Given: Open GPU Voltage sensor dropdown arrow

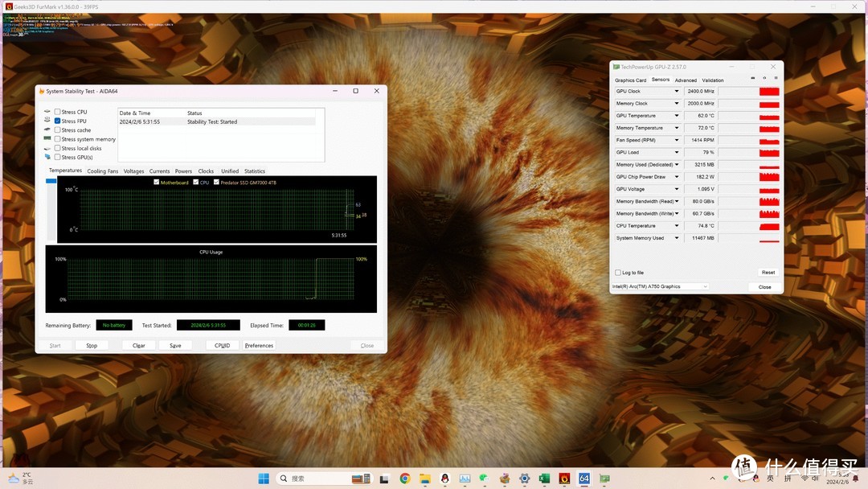Looking at the screenshot, I should pyautogui.click(x=677, y=189).
